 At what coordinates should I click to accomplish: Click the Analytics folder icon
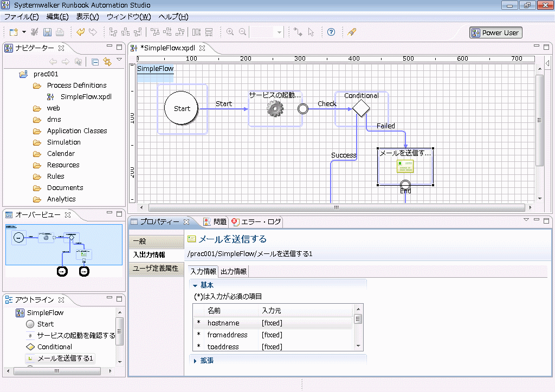click(x=37, y=199)
